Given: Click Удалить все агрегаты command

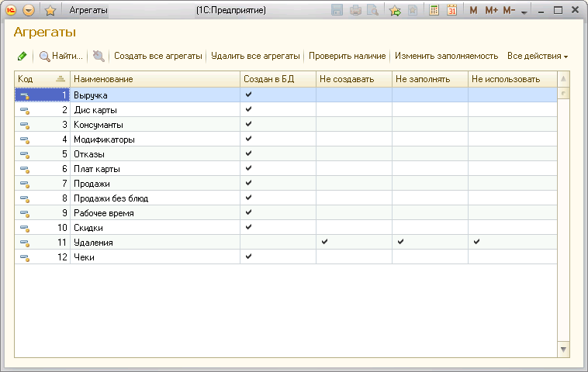Looking at the screenshot, I should click(255, 57).
